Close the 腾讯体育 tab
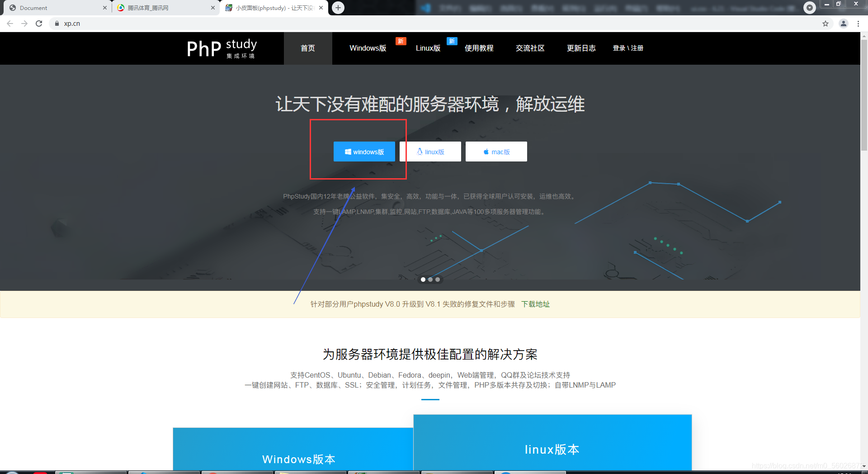The width and height of the screenshot is (868, 474). click(213, 8)
